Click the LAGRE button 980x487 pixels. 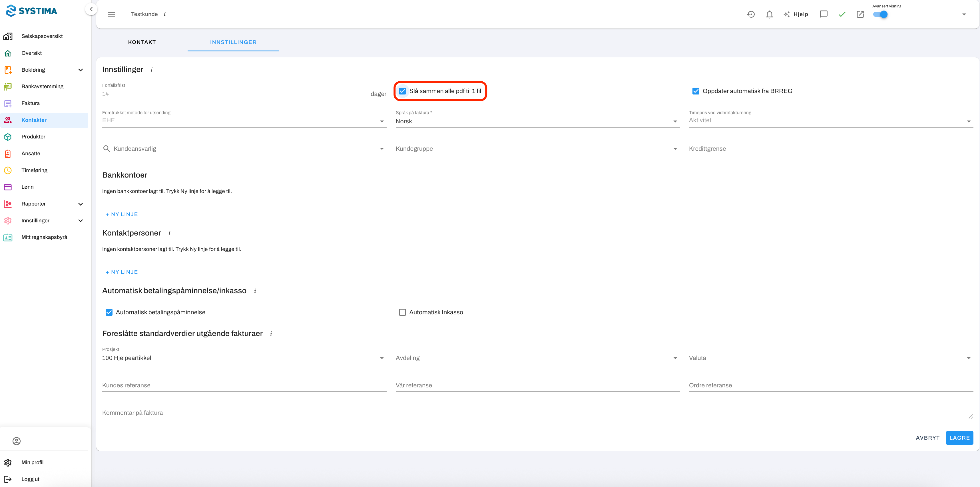(x=959, y=438)
